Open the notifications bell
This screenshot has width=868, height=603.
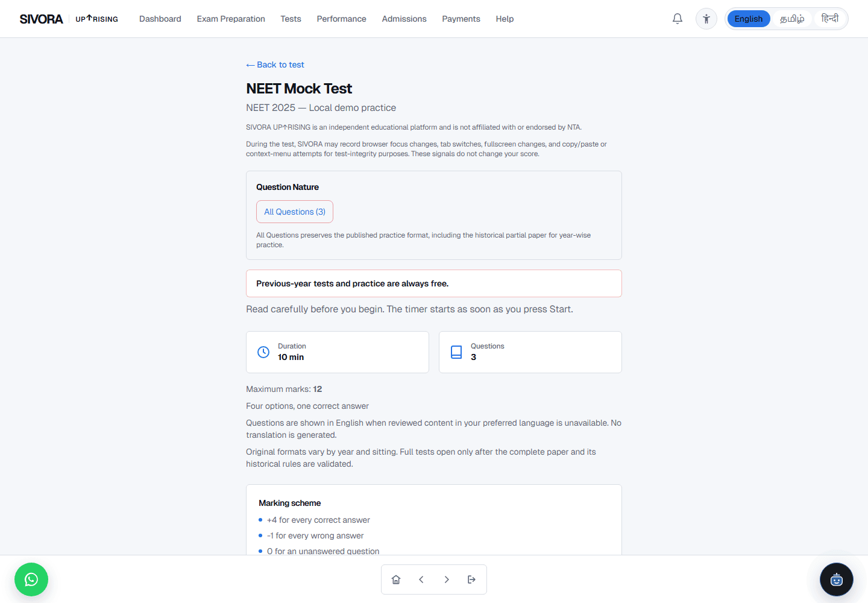[678, 19]
